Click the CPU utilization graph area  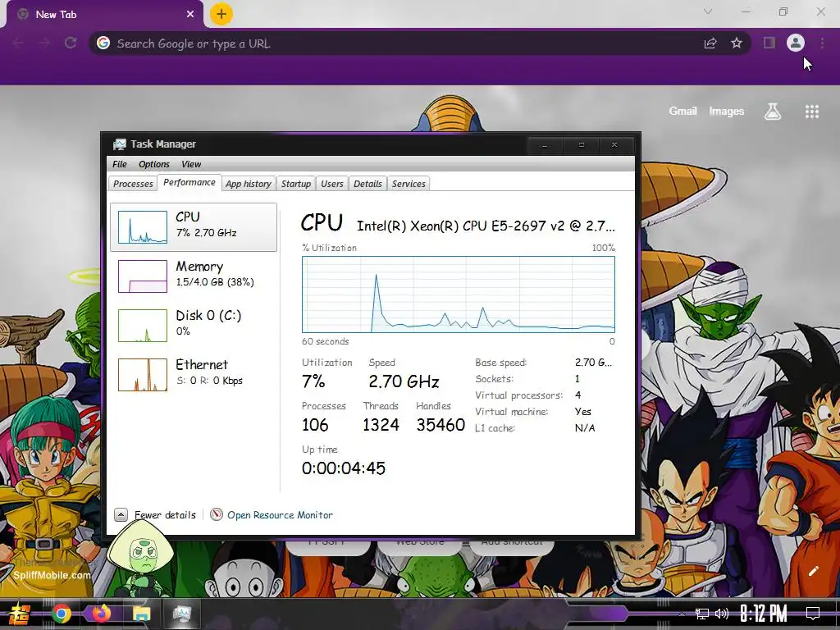point(459,294)
